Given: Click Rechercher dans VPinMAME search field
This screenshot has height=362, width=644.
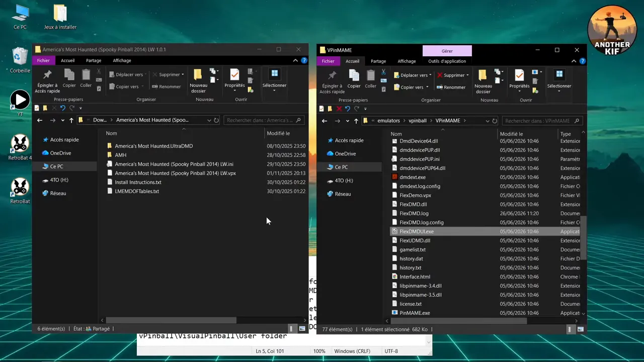Looking at the screenshot, I should [542, 121].
